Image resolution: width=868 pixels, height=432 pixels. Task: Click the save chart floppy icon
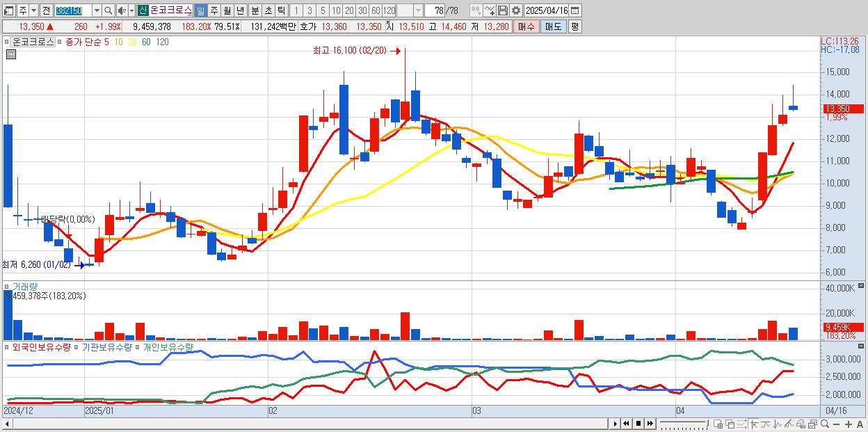(503, 10)
